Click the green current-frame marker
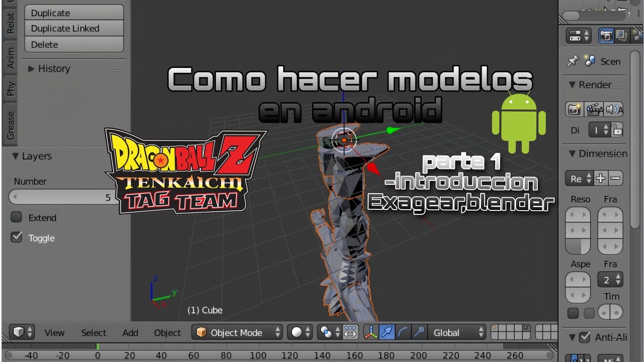The image size is (644, 362). pyautogui.click(x=98, y=346)
